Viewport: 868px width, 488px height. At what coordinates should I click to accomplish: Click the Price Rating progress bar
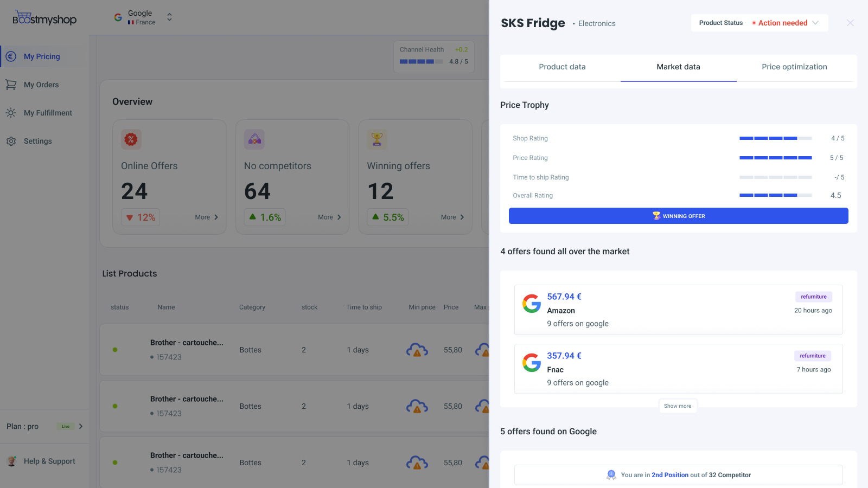pos(776,158)
